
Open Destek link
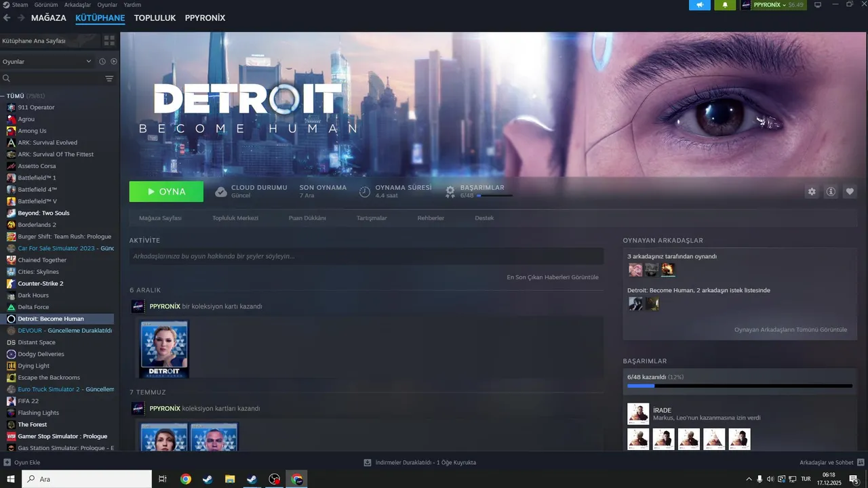[484, 218]
